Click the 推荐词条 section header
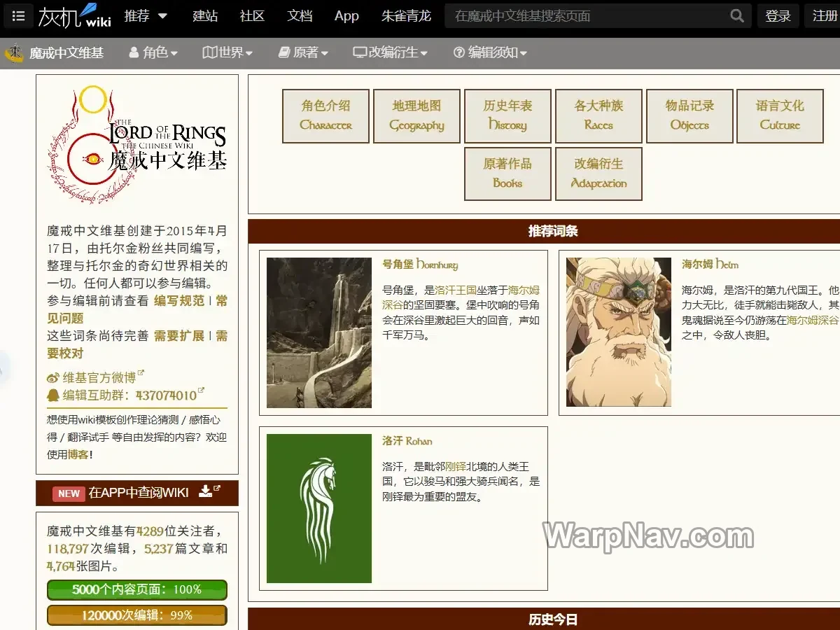This screenshot has width=840, height=630. pos(553,231)
